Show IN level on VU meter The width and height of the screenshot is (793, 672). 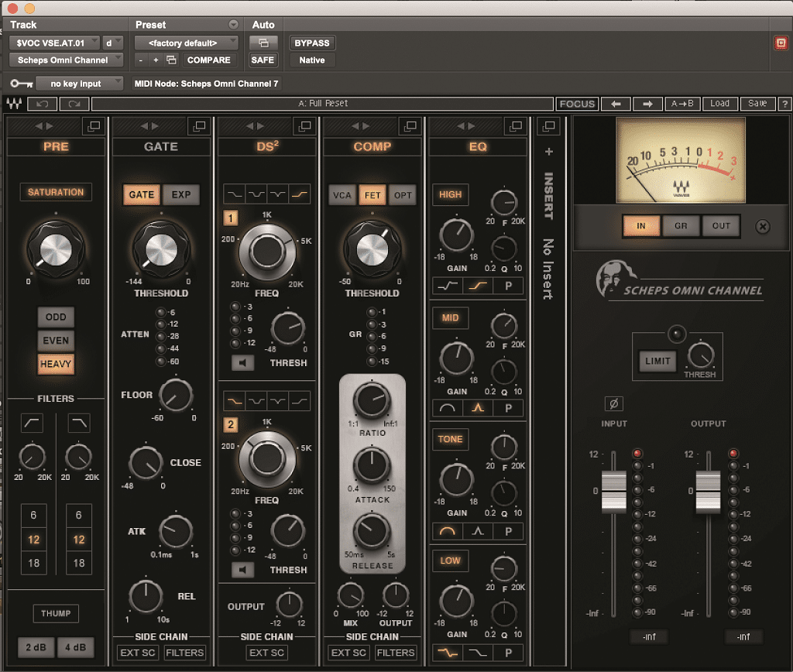pos(640,226)
